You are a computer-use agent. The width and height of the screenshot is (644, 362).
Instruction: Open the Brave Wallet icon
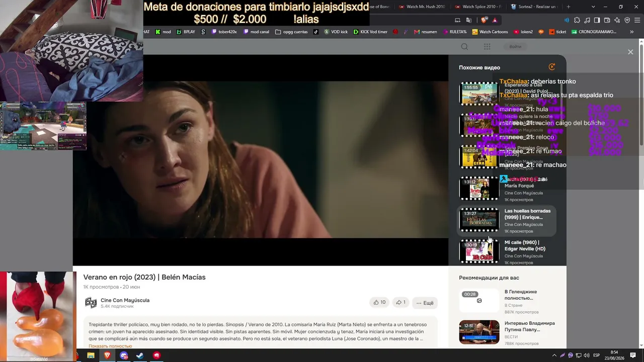point(607,20)
